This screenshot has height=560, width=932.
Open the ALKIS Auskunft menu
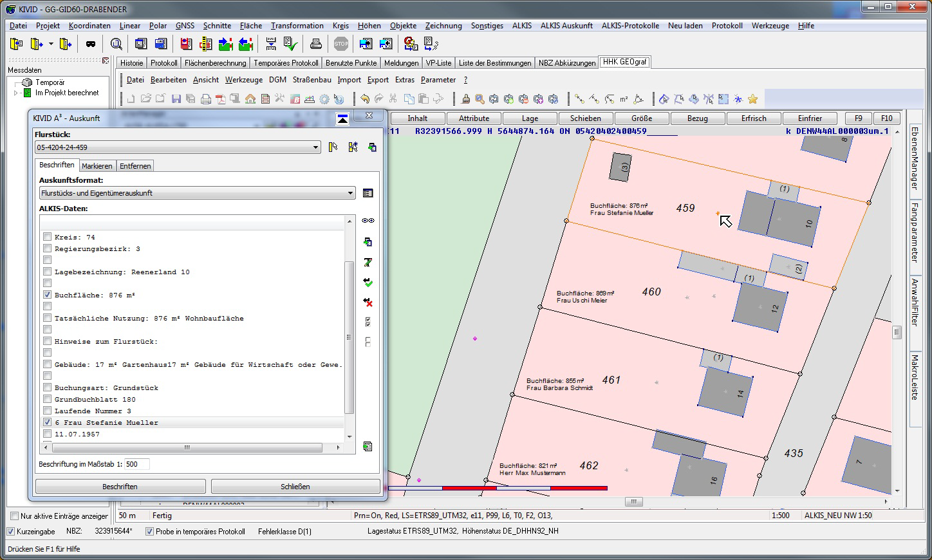(x=566, y=26)
